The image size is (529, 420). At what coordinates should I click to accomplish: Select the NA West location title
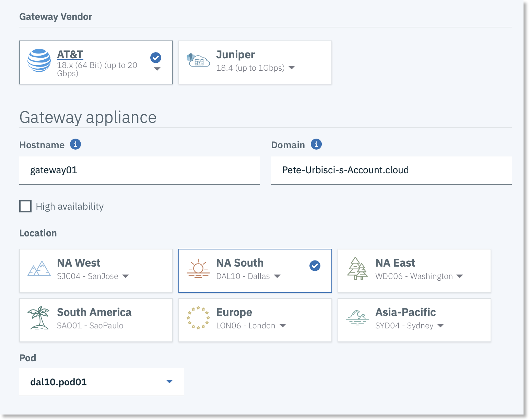tap(79, 263)
